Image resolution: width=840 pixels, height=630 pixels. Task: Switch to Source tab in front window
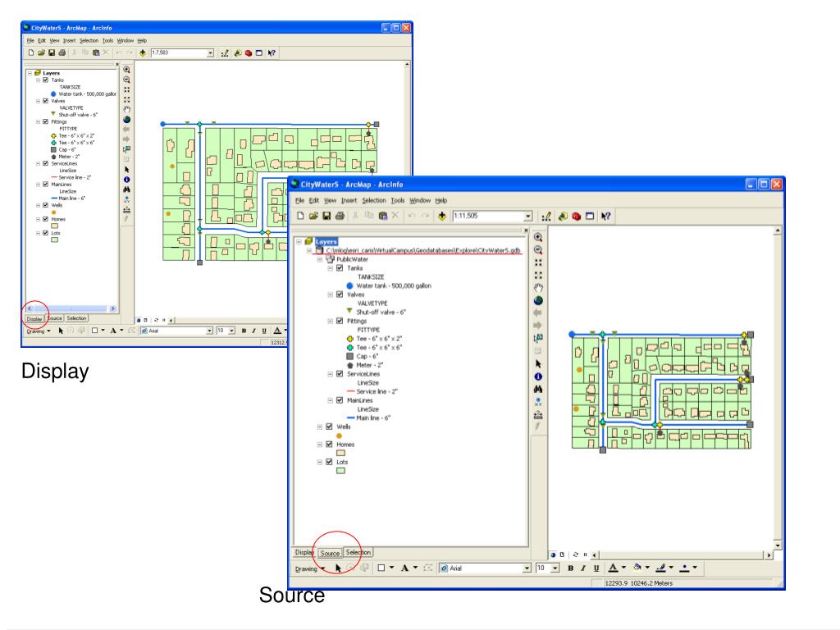tap(330, 553)
